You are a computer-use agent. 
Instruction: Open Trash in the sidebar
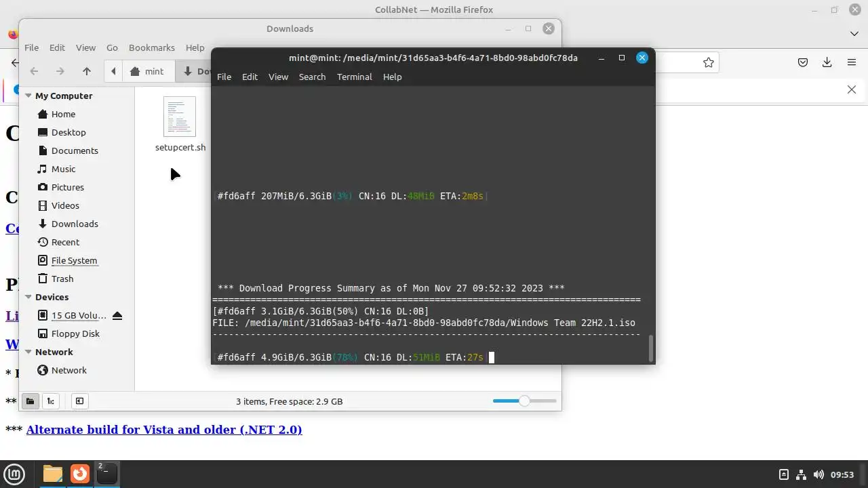point(62,279)
